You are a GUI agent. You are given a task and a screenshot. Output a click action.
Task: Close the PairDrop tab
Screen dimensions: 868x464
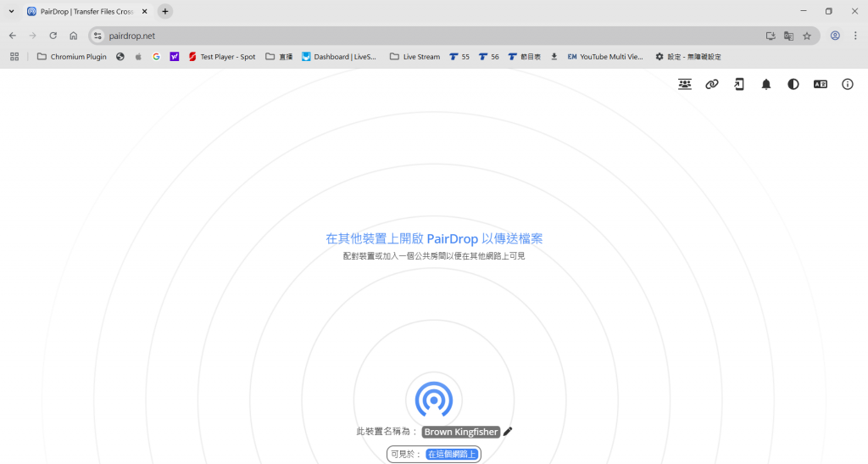click(144, 11)
